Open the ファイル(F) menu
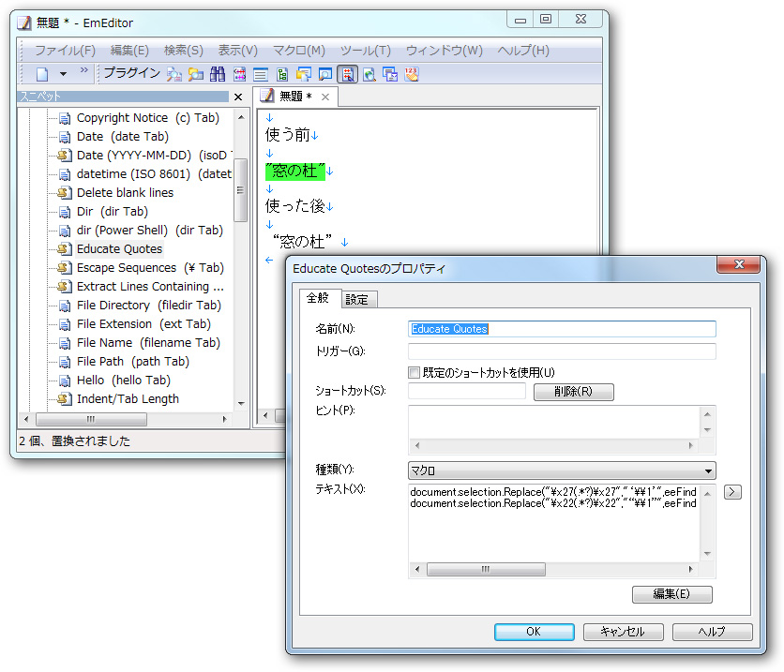 (x=65, y=51)
